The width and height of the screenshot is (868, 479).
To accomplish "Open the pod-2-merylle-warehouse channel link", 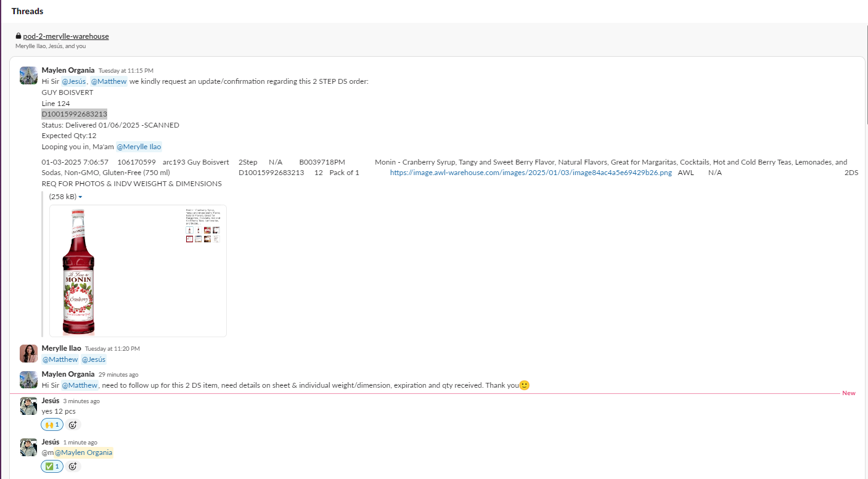I will tap(66, 36).
